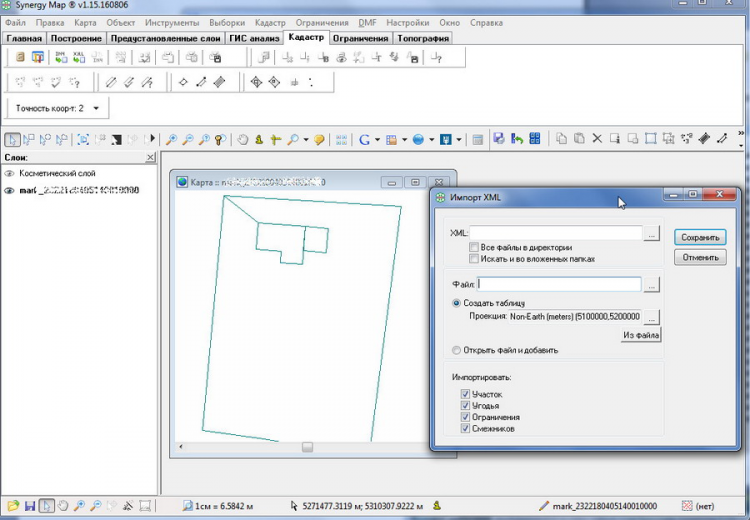
Task: Enable 'Все файлы в директории' checkbox
Action: click(474, 247)
